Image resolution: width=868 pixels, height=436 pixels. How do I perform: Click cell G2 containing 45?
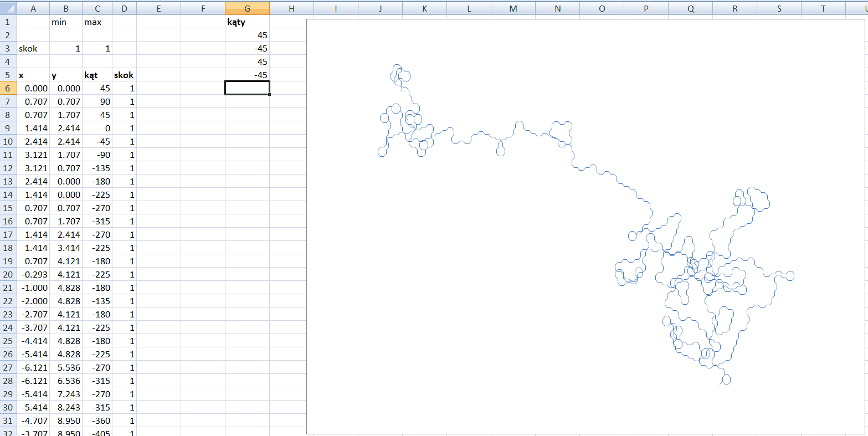pyautogui.click(x=247, y=35)
